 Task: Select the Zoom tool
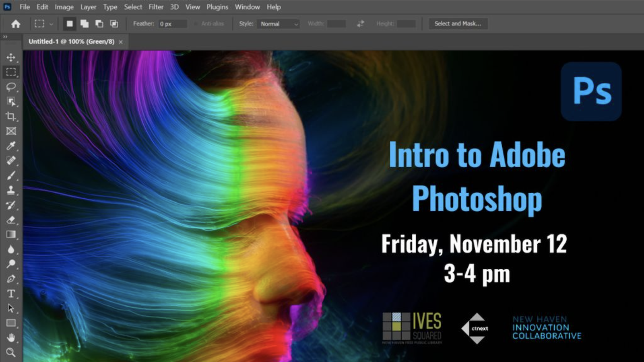11,352
